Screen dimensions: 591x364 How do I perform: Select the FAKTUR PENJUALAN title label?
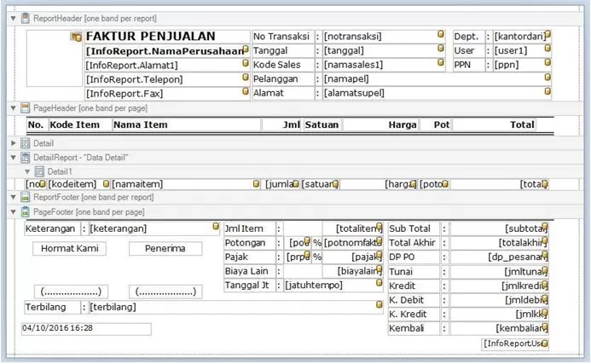click(151, 37)
